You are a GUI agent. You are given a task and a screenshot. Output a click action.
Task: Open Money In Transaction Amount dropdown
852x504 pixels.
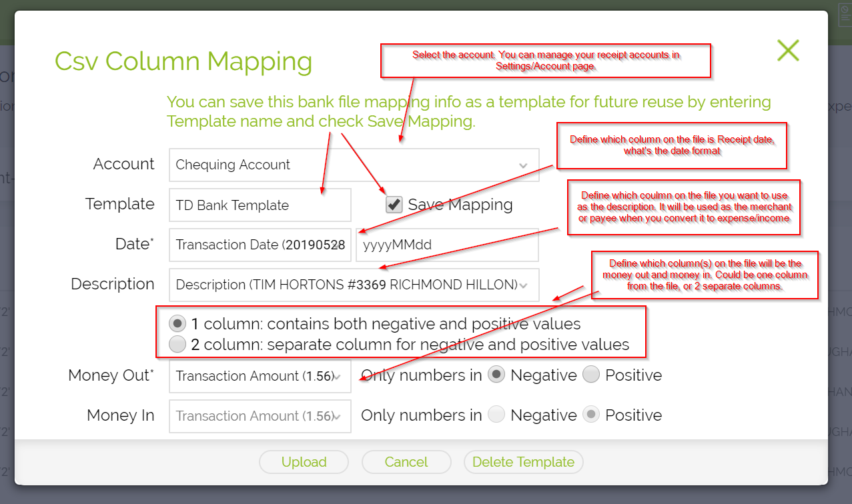coord(260,416)
